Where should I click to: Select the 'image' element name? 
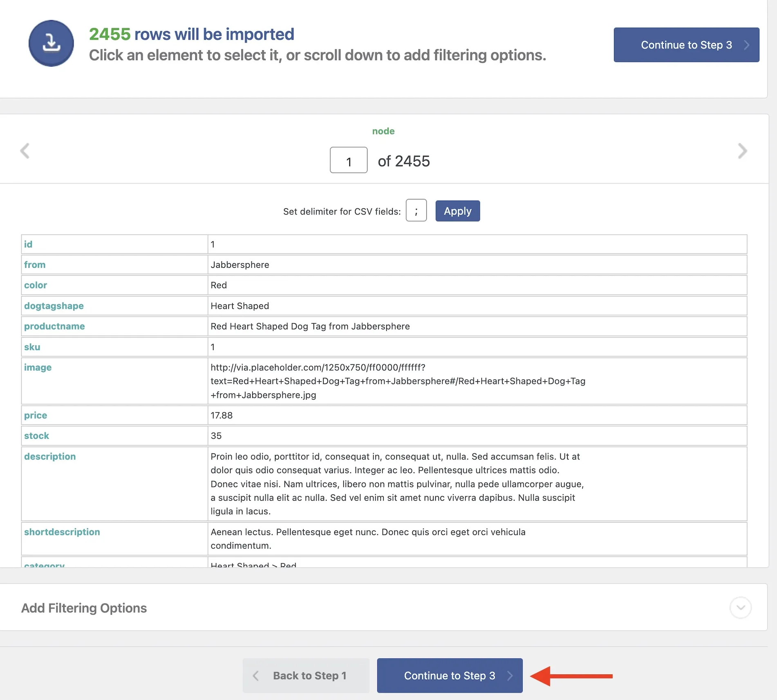tap(38, 367)
